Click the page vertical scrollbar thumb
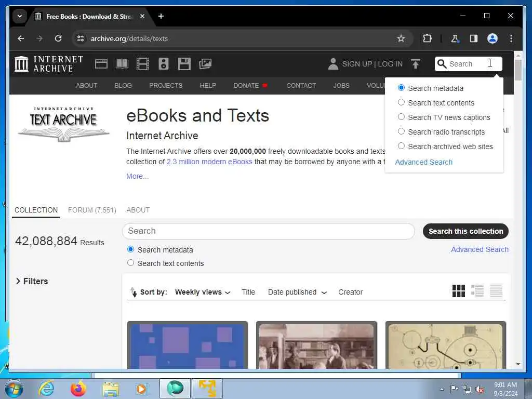532x399 pixels. click(x=518, y=70)
